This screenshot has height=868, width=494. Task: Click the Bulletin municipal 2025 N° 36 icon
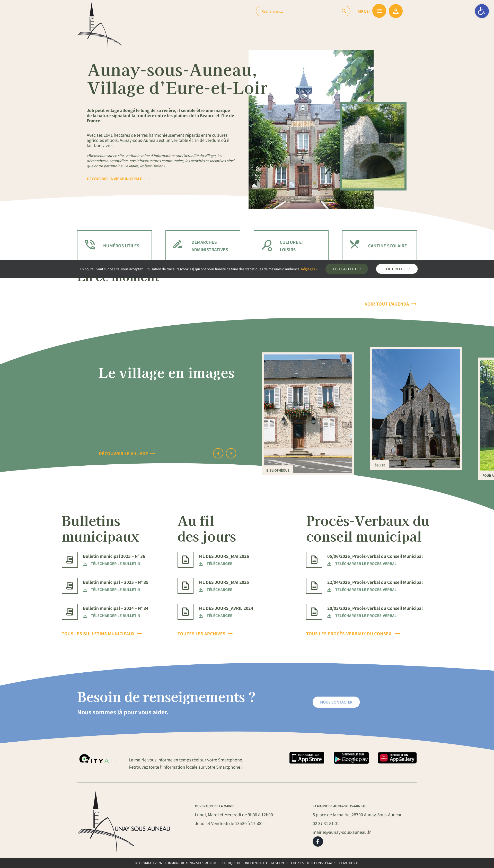(x=69, y=559)
